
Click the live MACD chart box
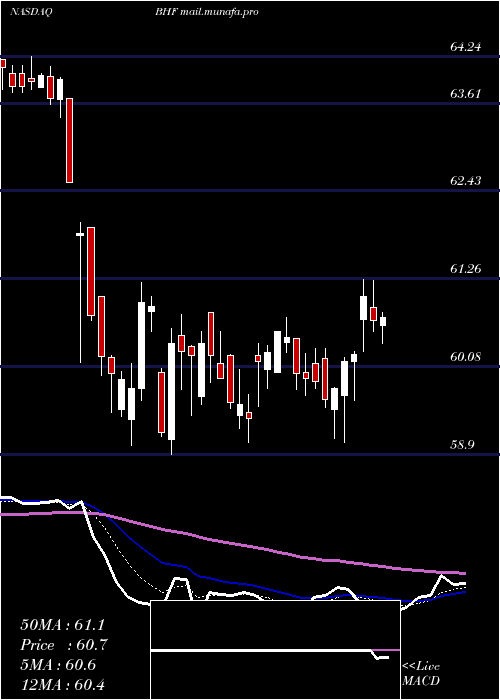[x=275, y=650]
